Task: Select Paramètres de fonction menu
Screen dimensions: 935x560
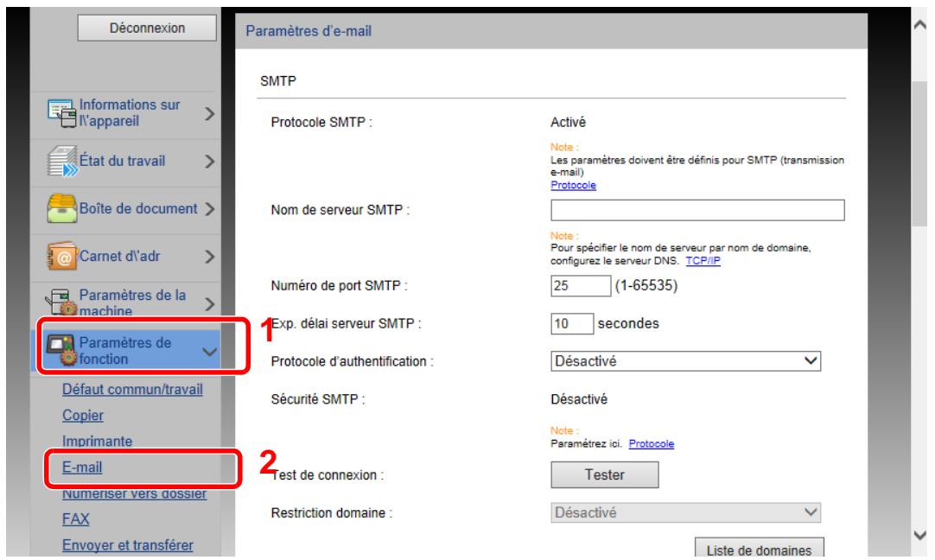Action: click(x=128, y=351)
